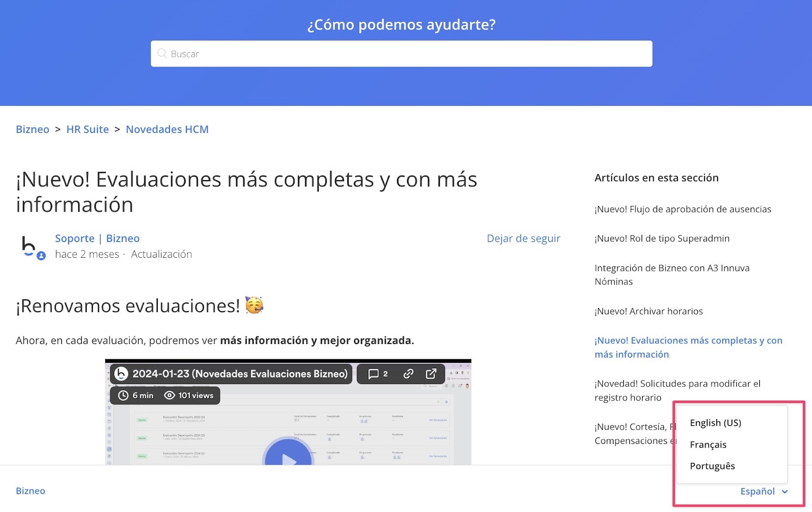Image resolution: width=812 pixels, height=512 pixels.
Task: Open Integración de Bizneo con A3 Innuva Nóminas
Action: click(x=672, y=275)
